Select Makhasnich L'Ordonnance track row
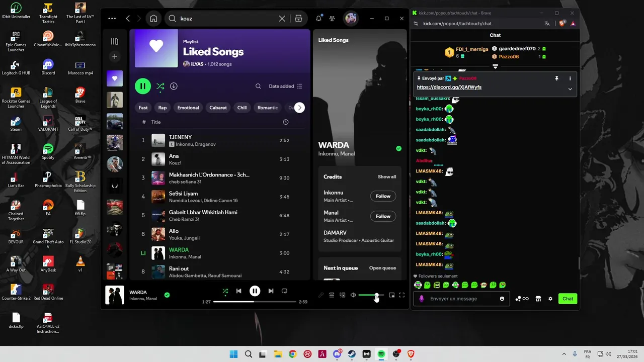 point(220,178)
